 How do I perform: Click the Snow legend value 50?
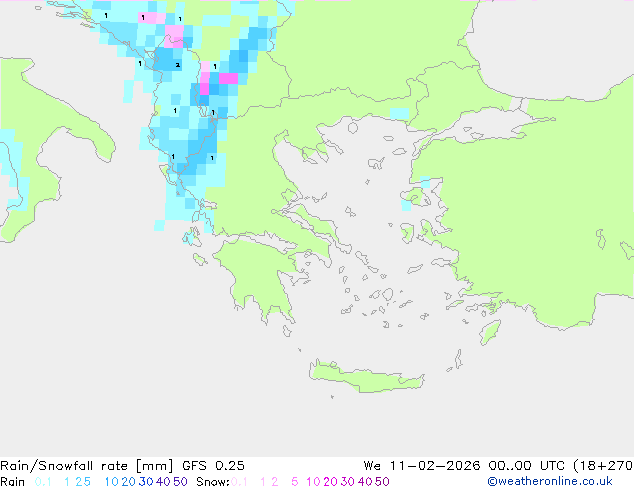pyautogui.click(x=383, y=482)
